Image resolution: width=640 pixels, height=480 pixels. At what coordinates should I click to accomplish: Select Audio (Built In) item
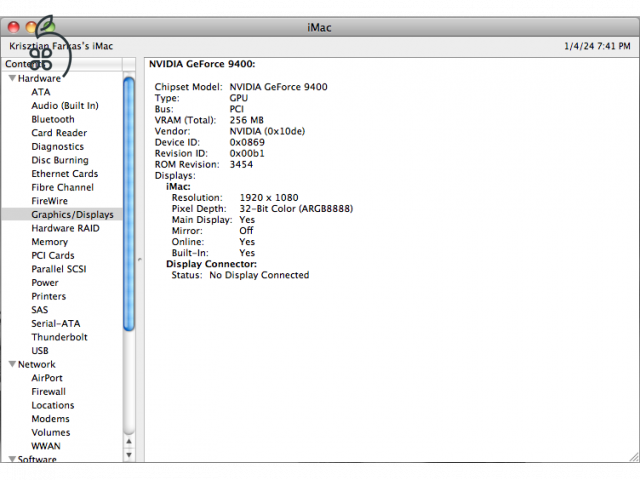point(65,106)
